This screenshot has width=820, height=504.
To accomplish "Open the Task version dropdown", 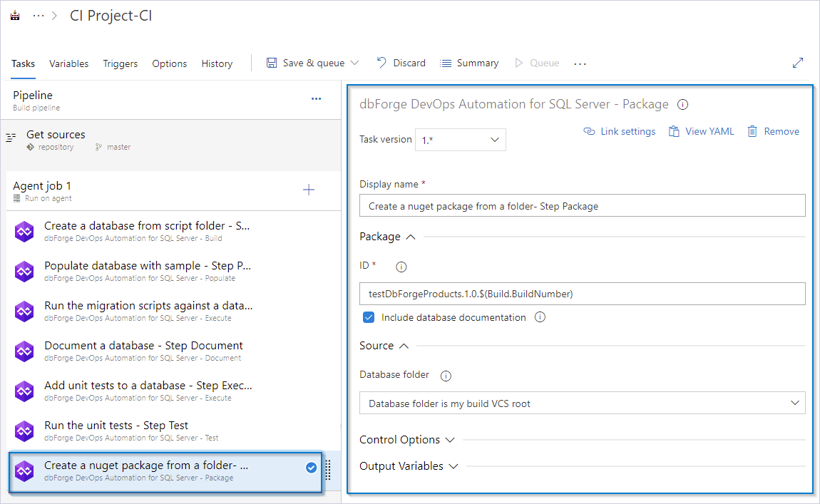I will (x=460, y=140).
